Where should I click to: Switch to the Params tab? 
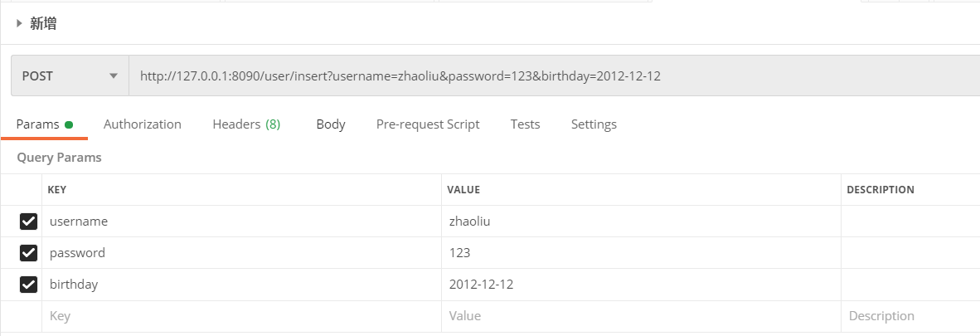[38, 124]
